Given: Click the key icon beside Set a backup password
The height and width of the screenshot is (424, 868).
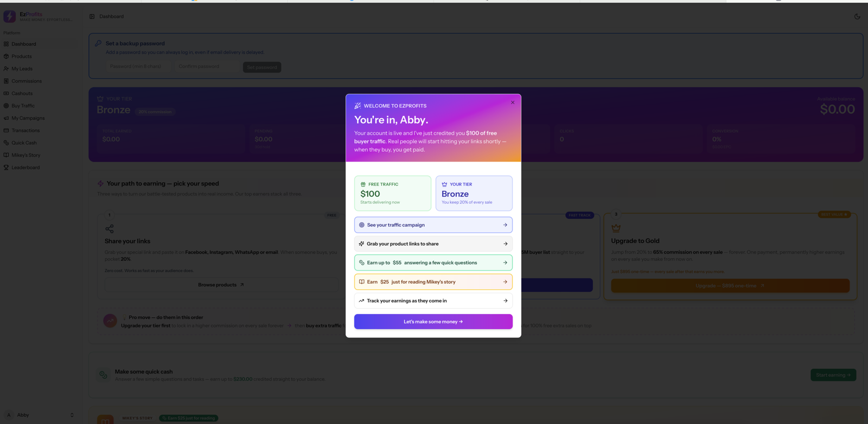Looking at the screenshot, I should (x=98, y=43).
